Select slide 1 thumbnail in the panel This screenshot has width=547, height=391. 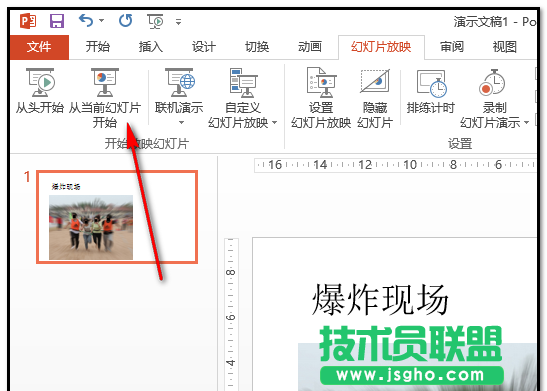[x=117, y=217]
